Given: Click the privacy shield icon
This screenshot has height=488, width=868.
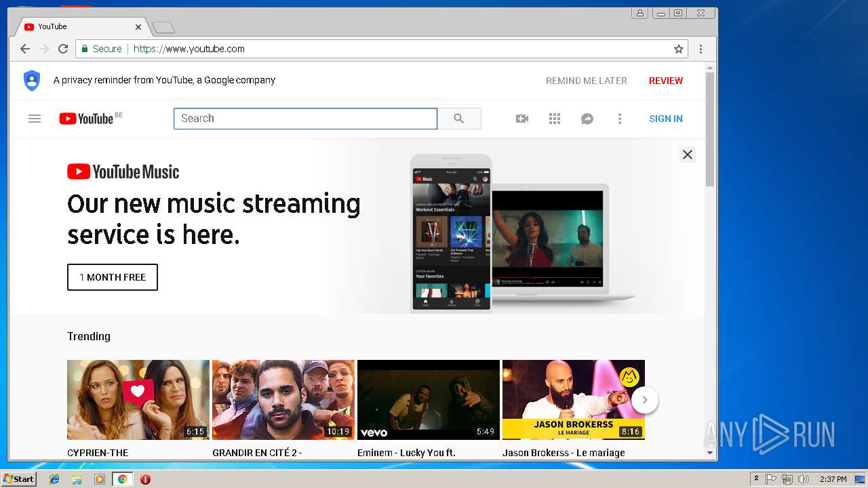Looking at the screenshot, I should click(x=32, y=81).
